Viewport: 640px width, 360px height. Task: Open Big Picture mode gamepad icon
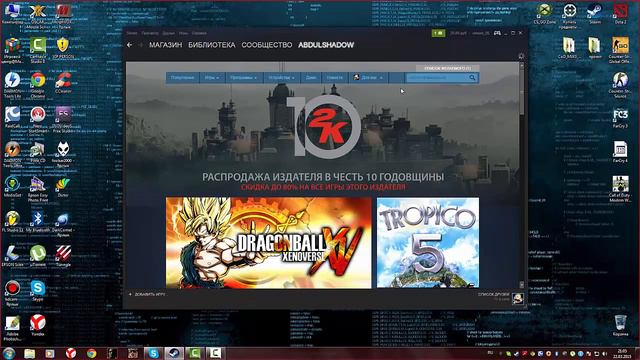[497, 33]
